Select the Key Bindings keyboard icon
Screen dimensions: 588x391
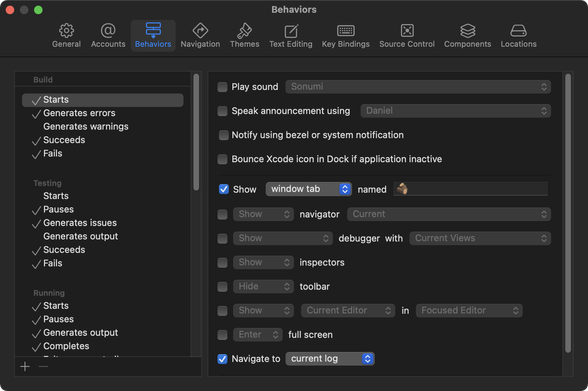(345, 31)
